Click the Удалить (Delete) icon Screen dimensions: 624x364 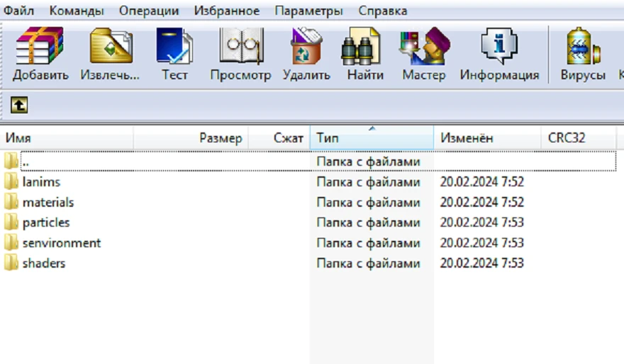click(x=306, y=46)
